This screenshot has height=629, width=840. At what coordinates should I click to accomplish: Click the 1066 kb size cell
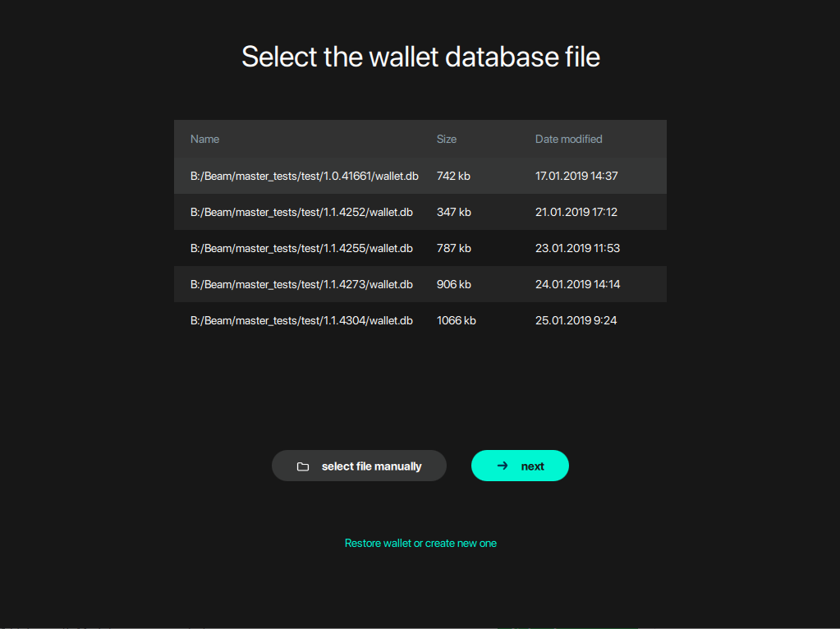(457, 320)
